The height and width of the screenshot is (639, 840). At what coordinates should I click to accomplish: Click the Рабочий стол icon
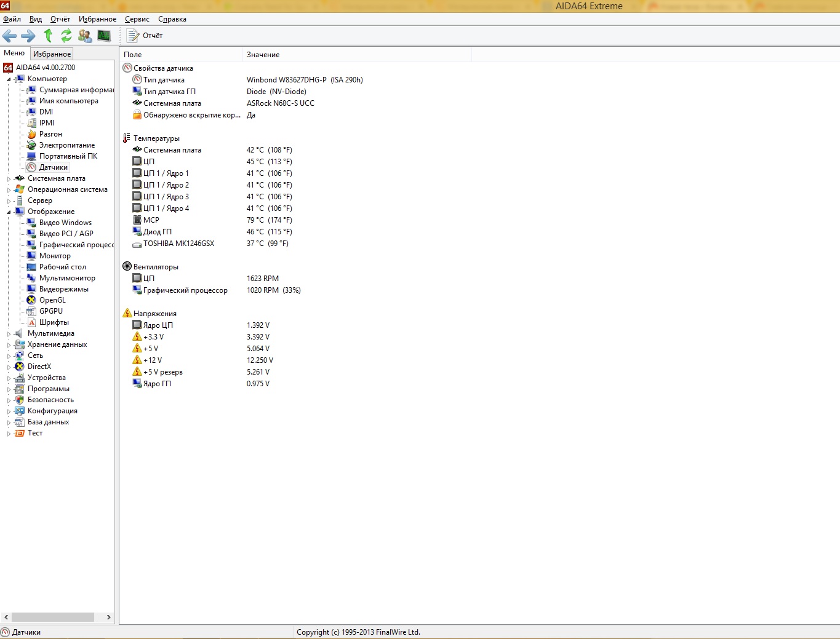(x=31, y=267)
